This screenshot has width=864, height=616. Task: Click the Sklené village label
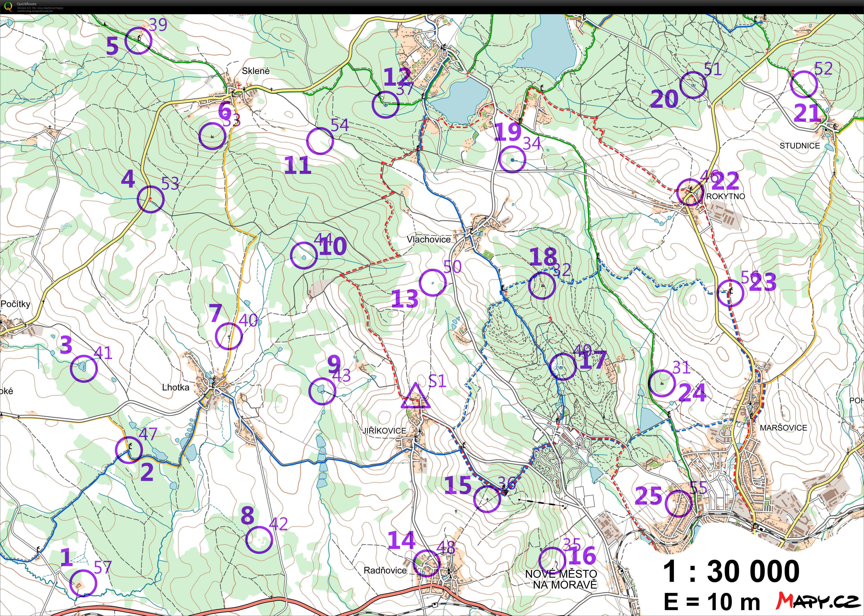coord(256,70)
